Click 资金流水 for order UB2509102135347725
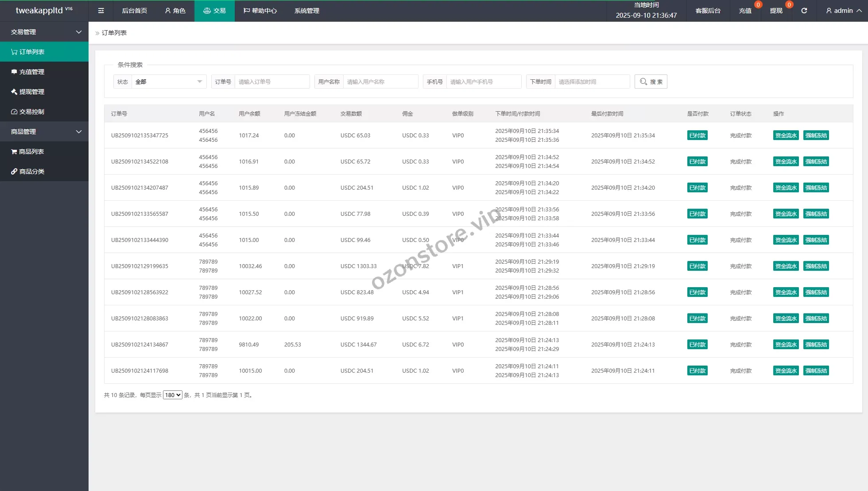Viewport: 868px width, 491px height. [786, 136]
